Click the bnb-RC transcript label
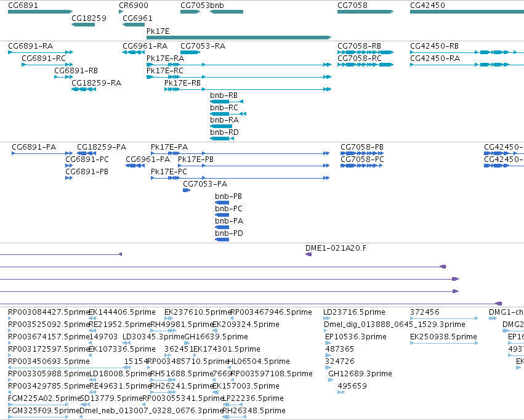 224,108
